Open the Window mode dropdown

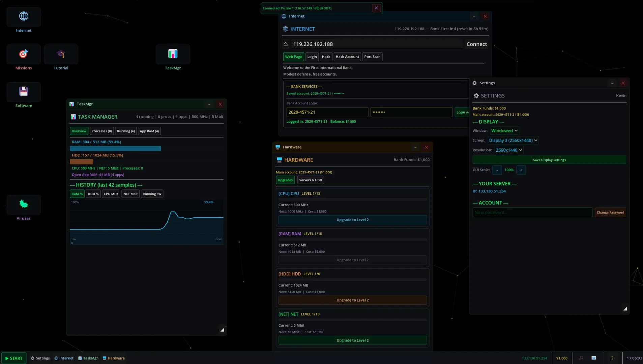504,131
